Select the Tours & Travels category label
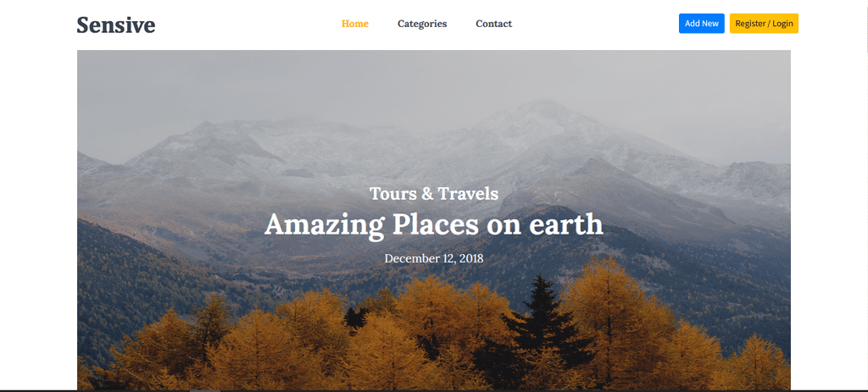868x392 pixels. pyautogui.click(x=434, y=194)
